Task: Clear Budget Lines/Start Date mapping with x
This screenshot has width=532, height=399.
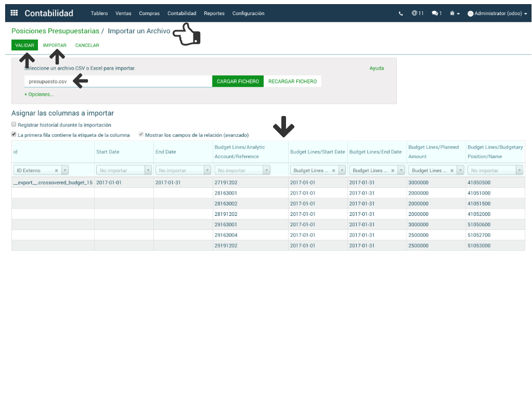Action: tap(333, 171)
